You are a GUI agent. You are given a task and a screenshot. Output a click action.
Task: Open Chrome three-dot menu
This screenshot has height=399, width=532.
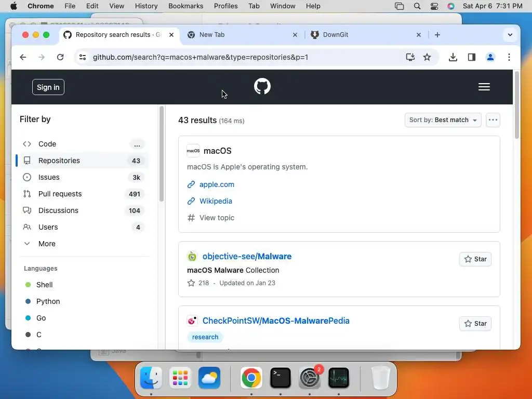coord(509,57)
